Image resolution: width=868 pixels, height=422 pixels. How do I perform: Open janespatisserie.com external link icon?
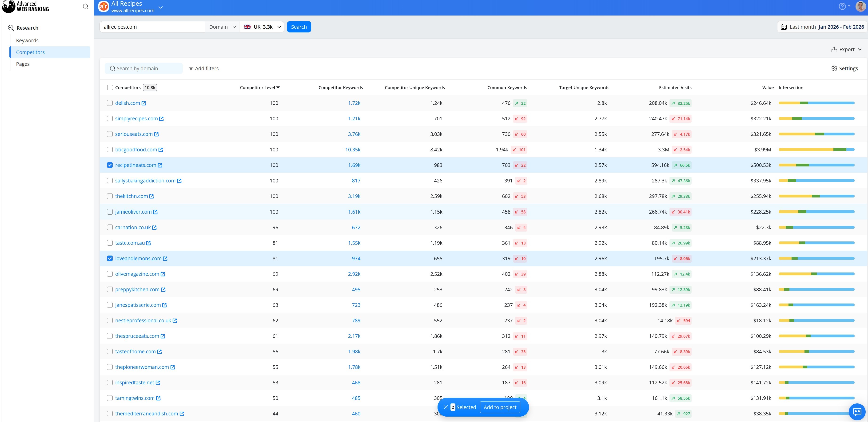click(x=164, y=305)
